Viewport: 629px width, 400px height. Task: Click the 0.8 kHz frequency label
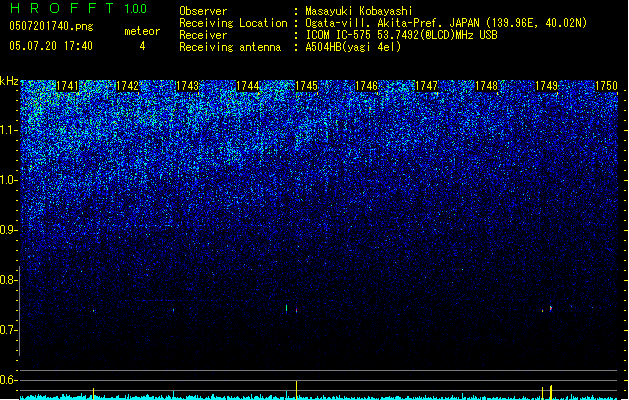point(8,280)
